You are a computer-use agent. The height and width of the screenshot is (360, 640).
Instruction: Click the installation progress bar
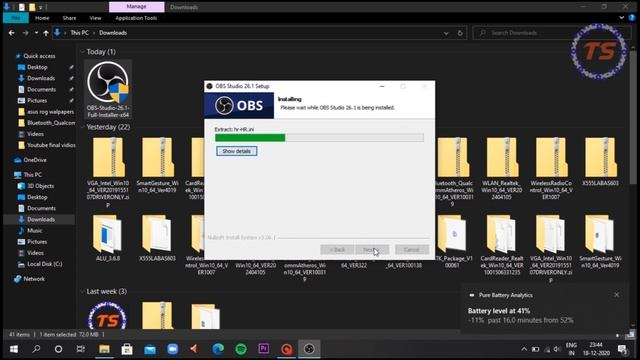(319, 138)
